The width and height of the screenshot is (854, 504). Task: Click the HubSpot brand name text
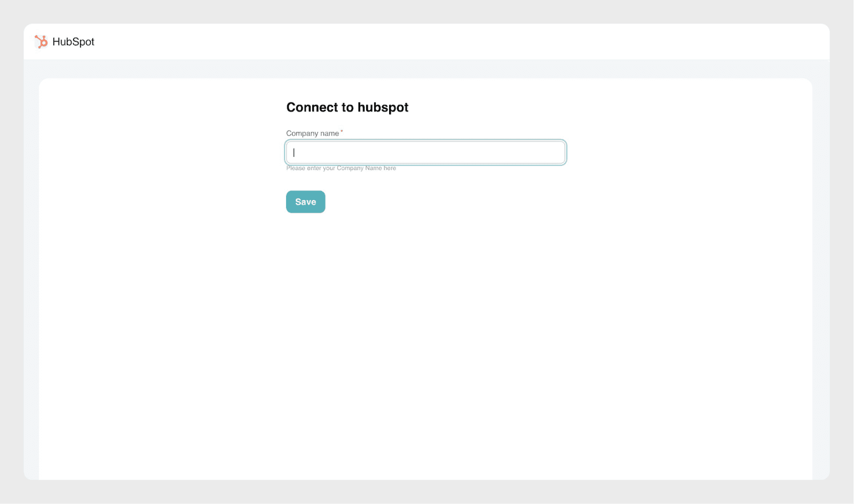(73, 42)
